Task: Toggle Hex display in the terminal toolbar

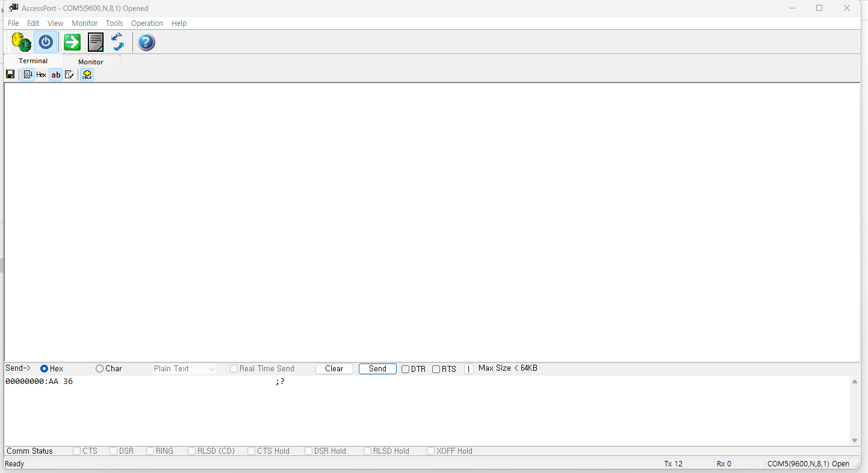Action: [x=41, y=75]
